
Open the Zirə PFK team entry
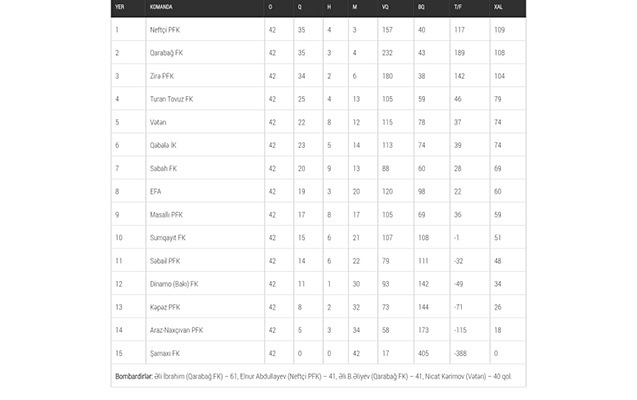click(163, 76)
